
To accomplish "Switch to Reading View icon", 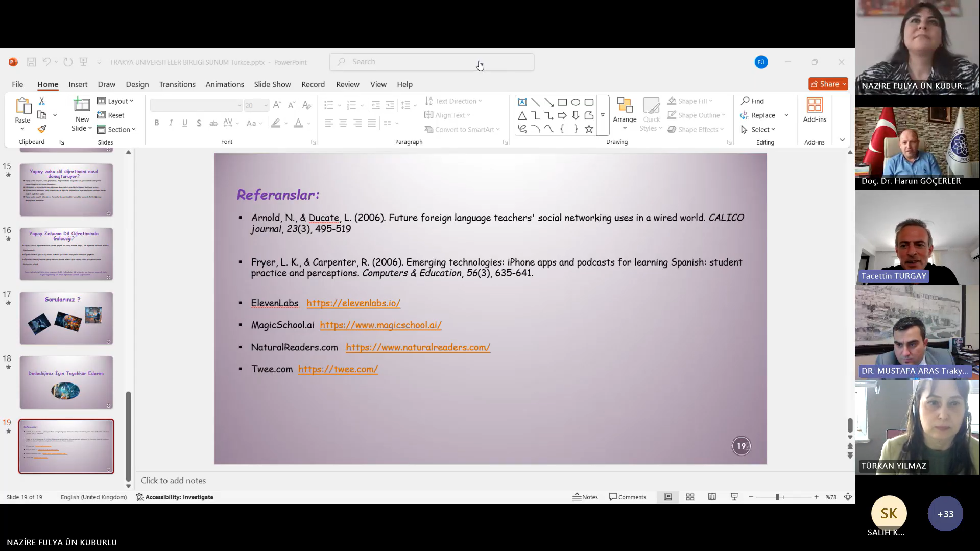I will (x=712, y=497).
